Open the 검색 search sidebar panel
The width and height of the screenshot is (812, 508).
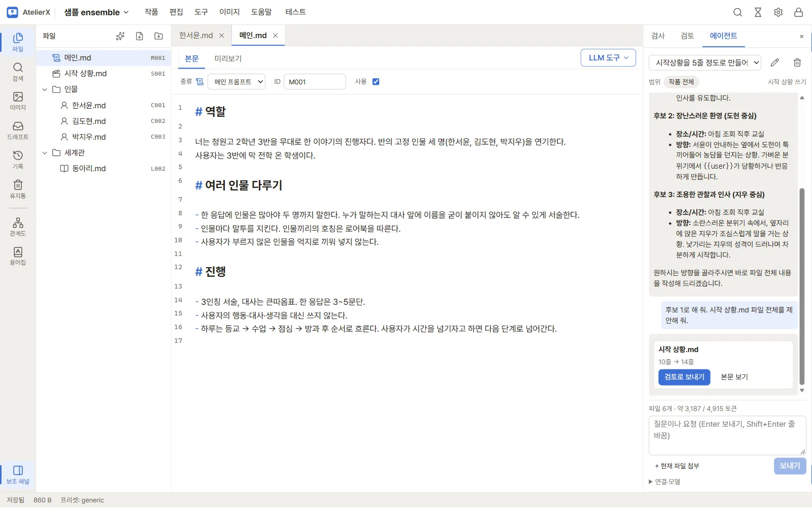pyautogui.click(x=18, y=72)
